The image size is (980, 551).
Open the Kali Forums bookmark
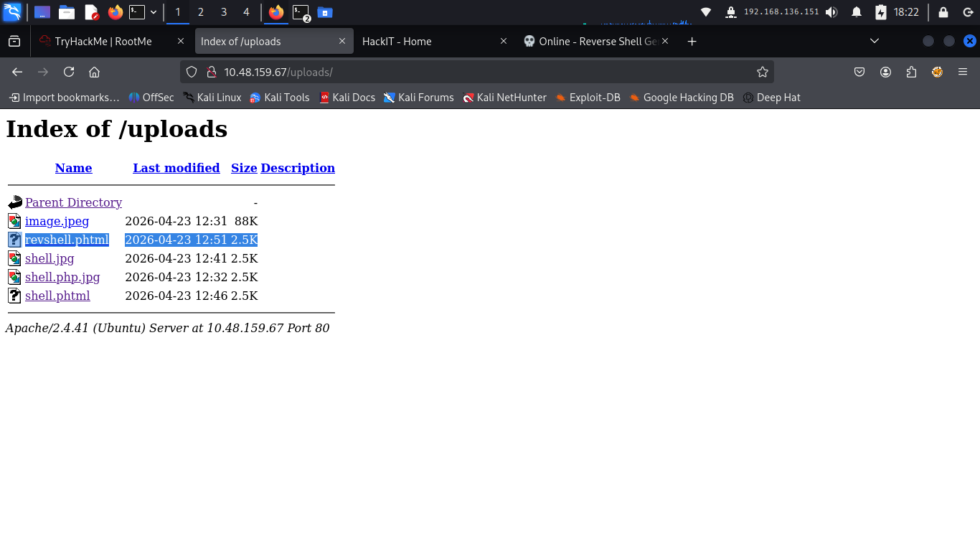pos(419,98)
